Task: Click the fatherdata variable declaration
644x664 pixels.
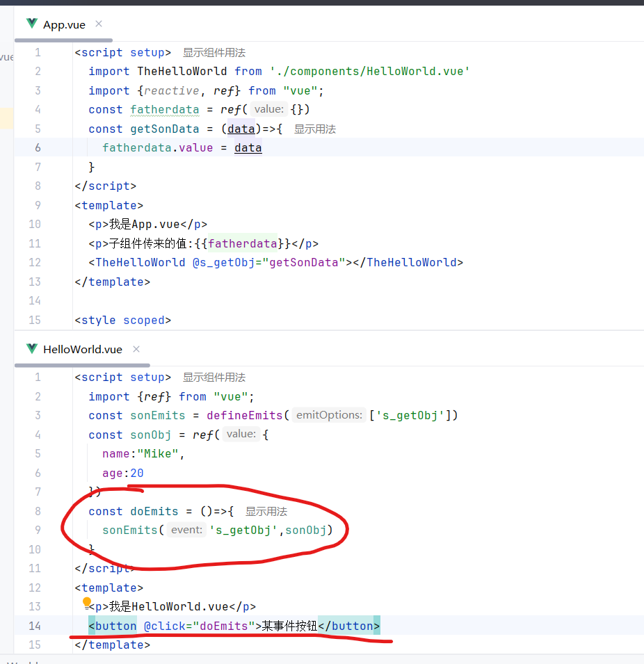Action: 164,110
